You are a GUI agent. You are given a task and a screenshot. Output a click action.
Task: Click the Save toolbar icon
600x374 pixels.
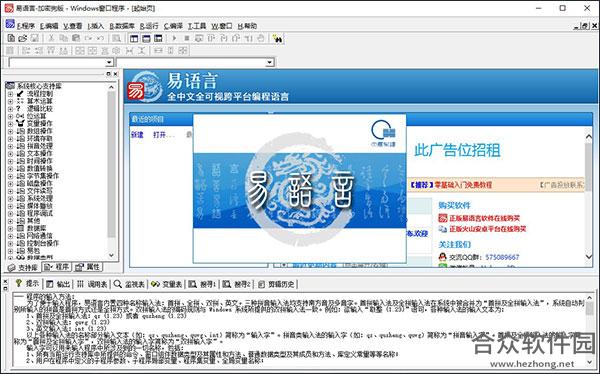click(34, 38)
